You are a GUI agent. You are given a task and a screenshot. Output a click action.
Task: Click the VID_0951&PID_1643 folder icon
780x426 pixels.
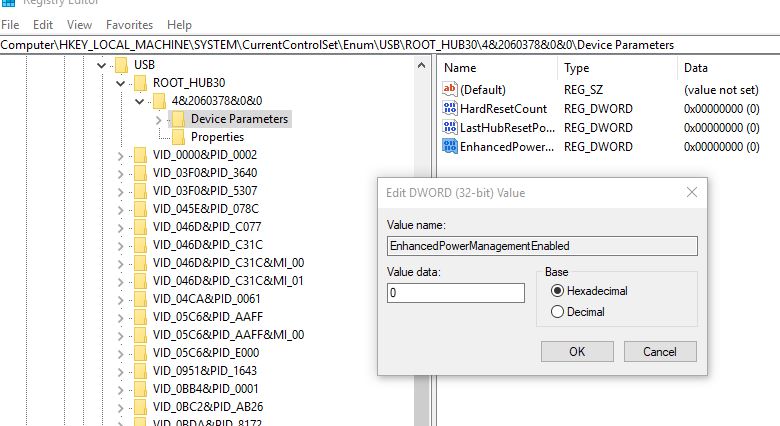click(x=140, y=370)
